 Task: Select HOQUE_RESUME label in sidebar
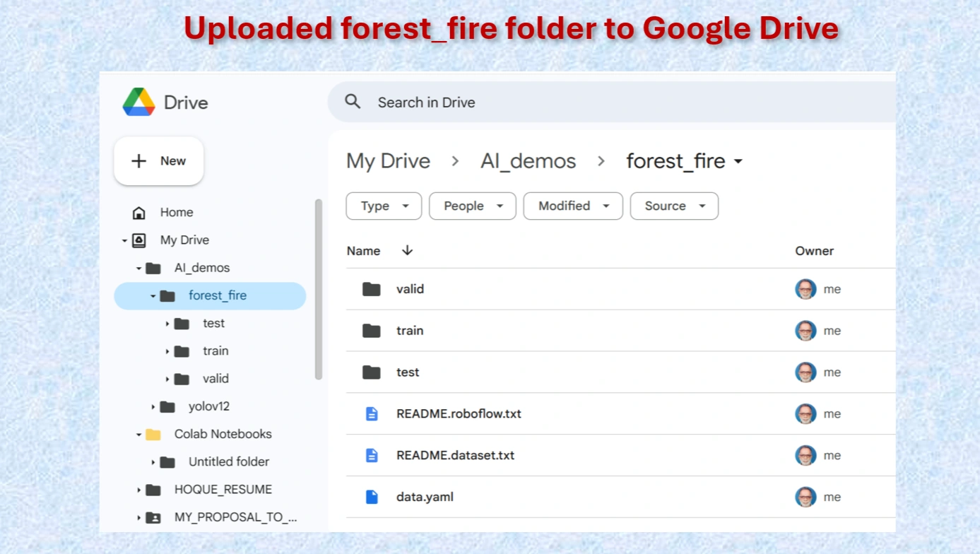pyautogui.click(x=223, y=489)
